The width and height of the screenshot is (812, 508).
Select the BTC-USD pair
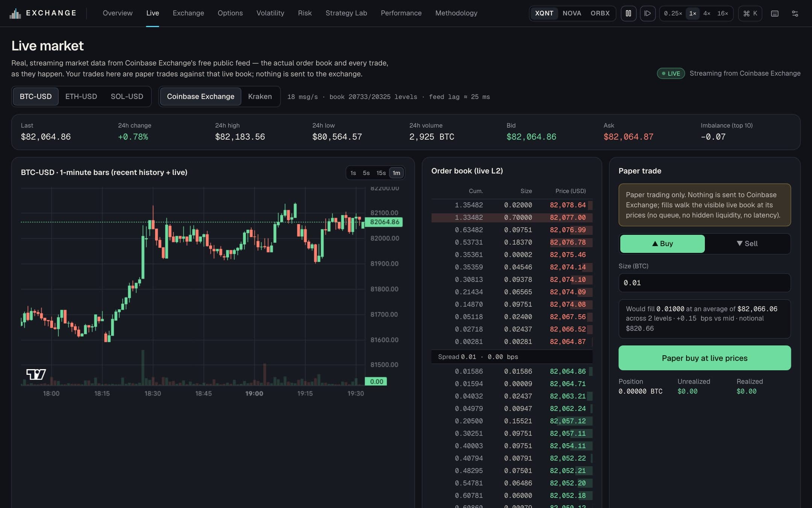pyautogui.click(x=36, y=97)
